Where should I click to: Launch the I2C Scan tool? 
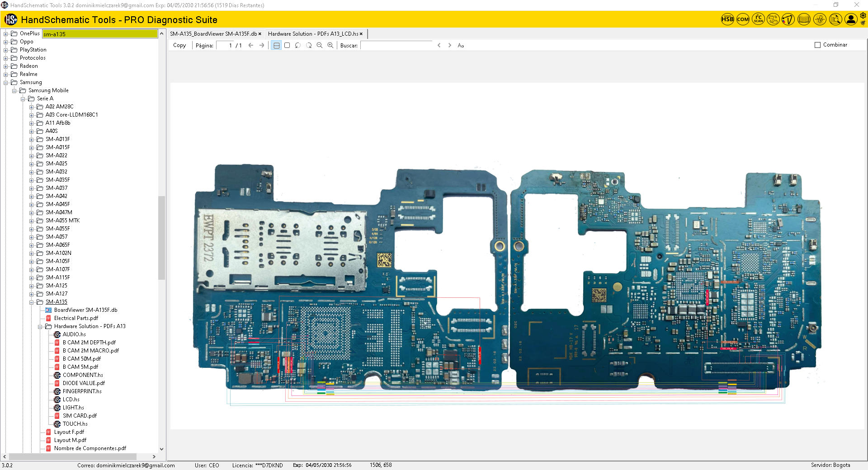(758, 19)
